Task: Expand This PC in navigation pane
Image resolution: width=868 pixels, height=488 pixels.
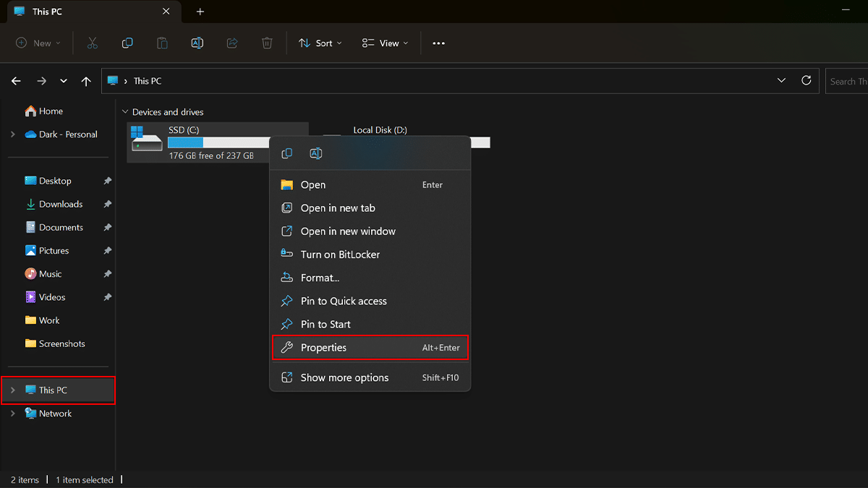Action: 13,390
